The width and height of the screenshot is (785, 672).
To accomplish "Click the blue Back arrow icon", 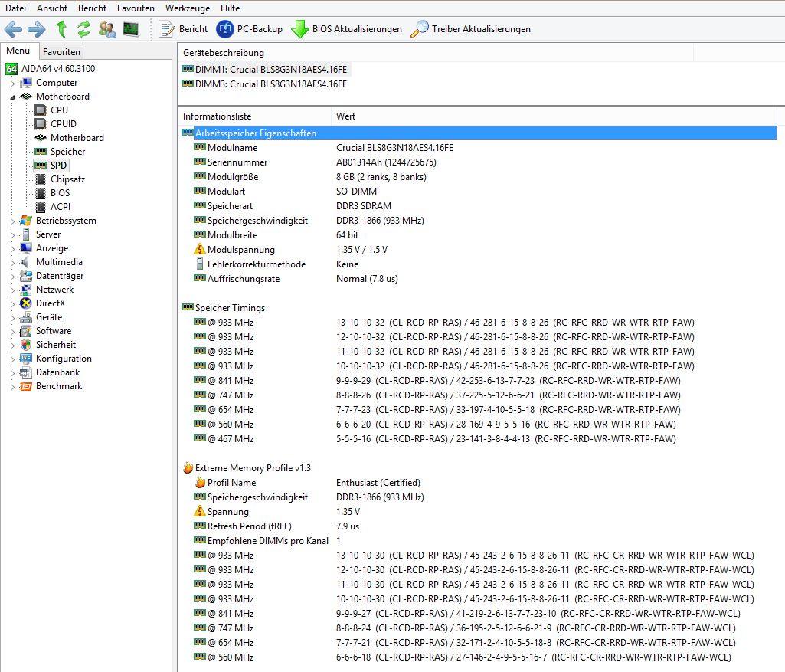I will 14,29.
